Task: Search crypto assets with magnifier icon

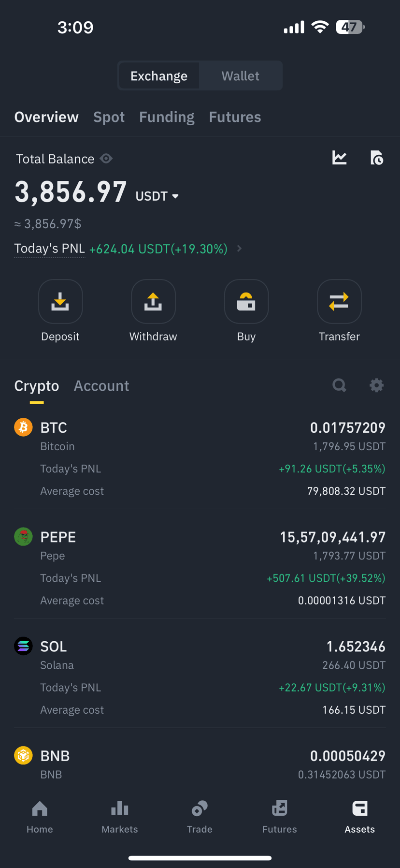Action: [x=340, y=385]
